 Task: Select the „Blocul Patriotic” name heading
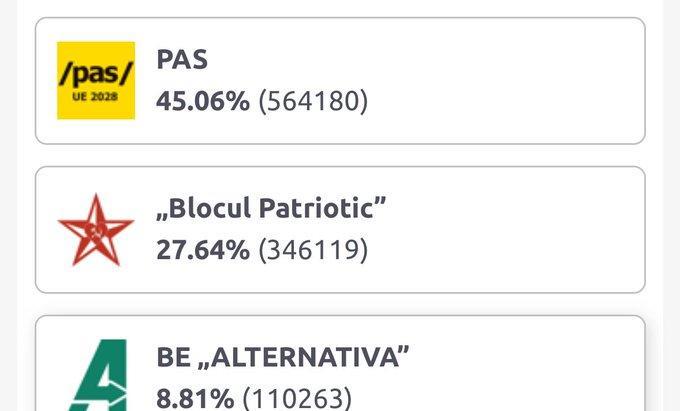271,208
